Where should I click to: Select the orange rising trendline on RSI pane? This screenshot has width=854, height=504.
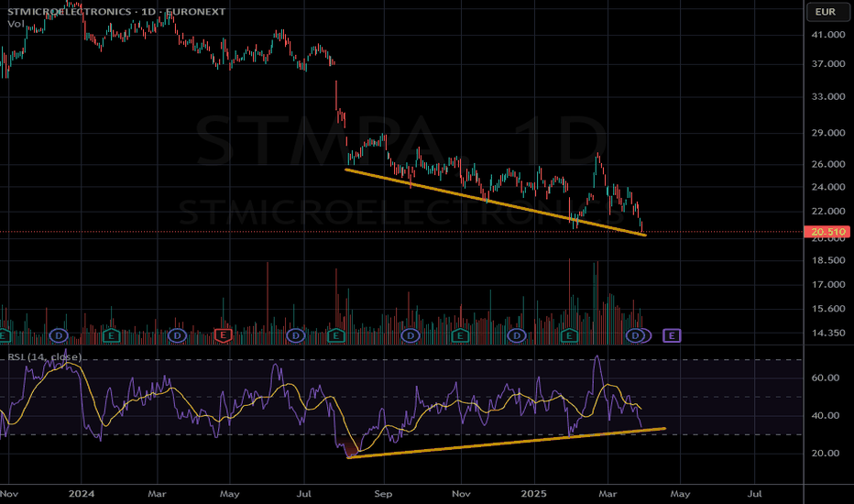pyautogui.click(x=506, y=443)
